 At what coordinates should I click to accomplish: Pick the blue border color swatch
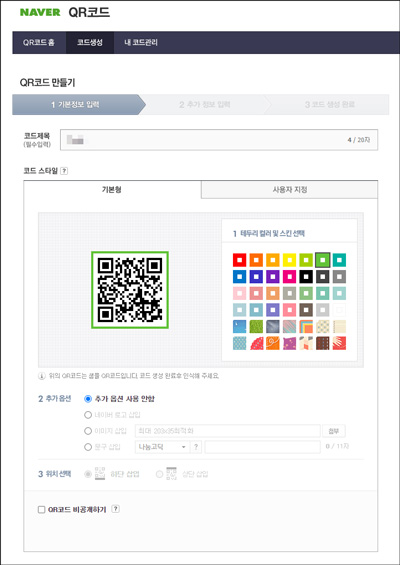pyautogui.click(x=239, y=277)
